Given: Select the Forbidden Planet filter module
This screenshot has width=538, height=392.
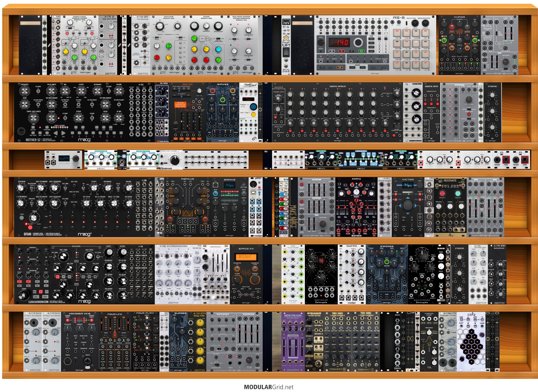Looking at the screenshot, I should tap(429, 342).
